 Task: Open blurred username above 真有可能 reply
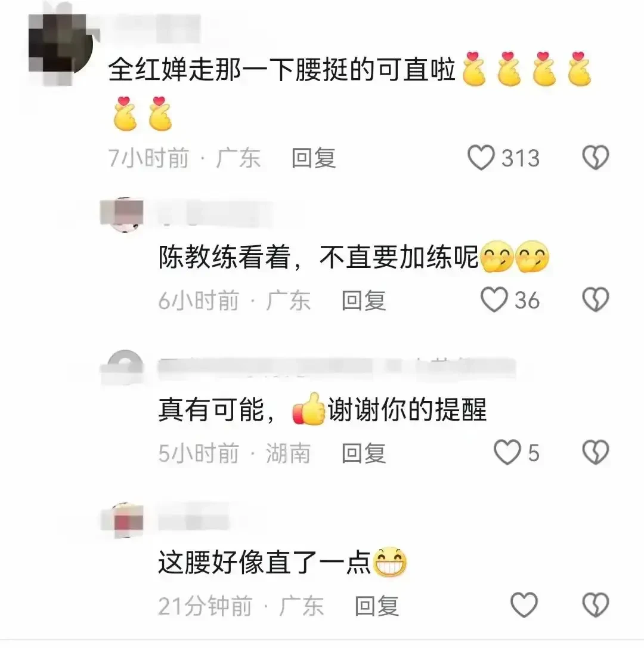point(337,368)
